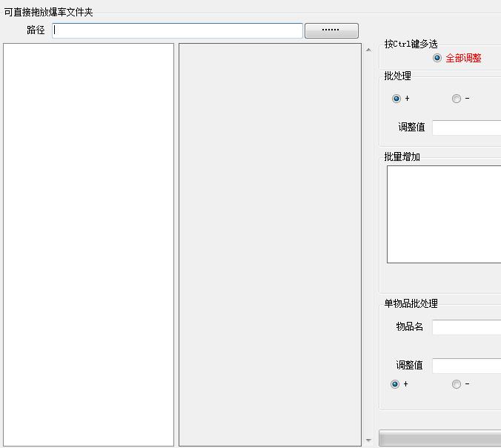Screen dimensions: 501x448
Task: Select the 全部调整 radio button
Action: pos(437,58)
